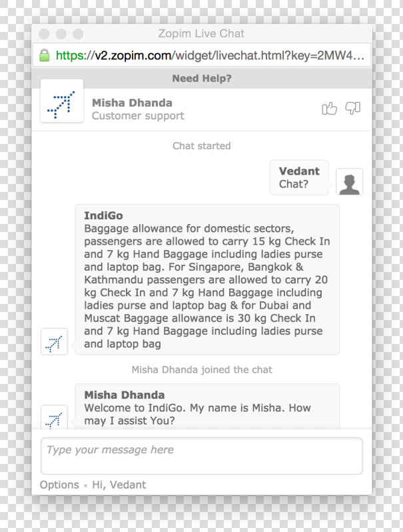Click Vedant's "Chat?" message bubble
This screenshot has height=532, width=403.
coord(299,178)
